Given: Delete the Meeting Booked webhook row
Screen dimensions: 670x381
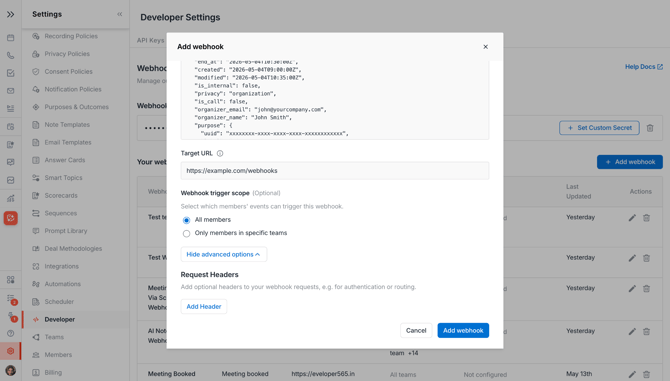Looking at the screenshot, I should [646, 374].
